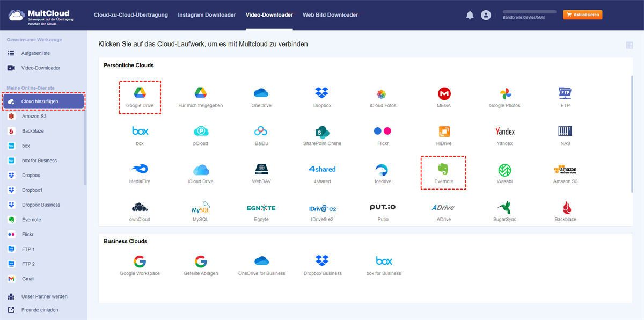
Task: Click 'Cloud hinzufügen' in sidebar
Action: (x=43, y=101)
